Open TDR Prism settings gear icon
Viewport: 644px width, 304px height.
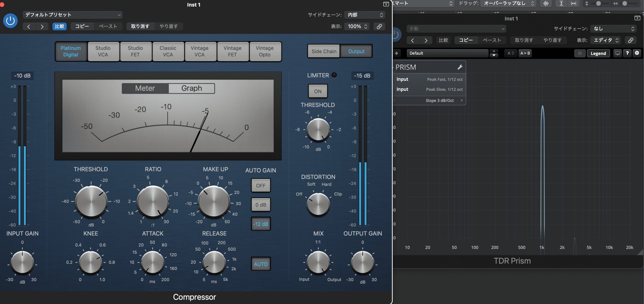637,53
